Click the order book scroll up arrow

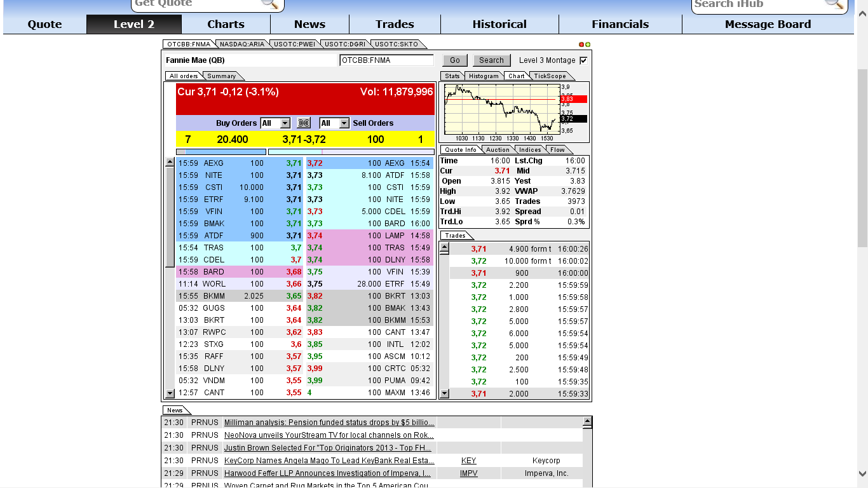170,162
